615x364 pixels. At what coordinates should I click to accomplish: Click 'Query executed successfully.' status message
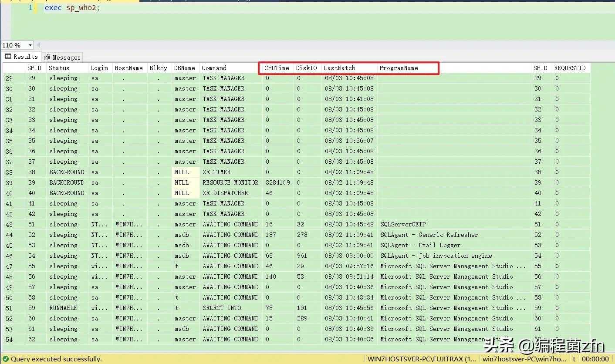pyautogui.click(x=56, y=359)
